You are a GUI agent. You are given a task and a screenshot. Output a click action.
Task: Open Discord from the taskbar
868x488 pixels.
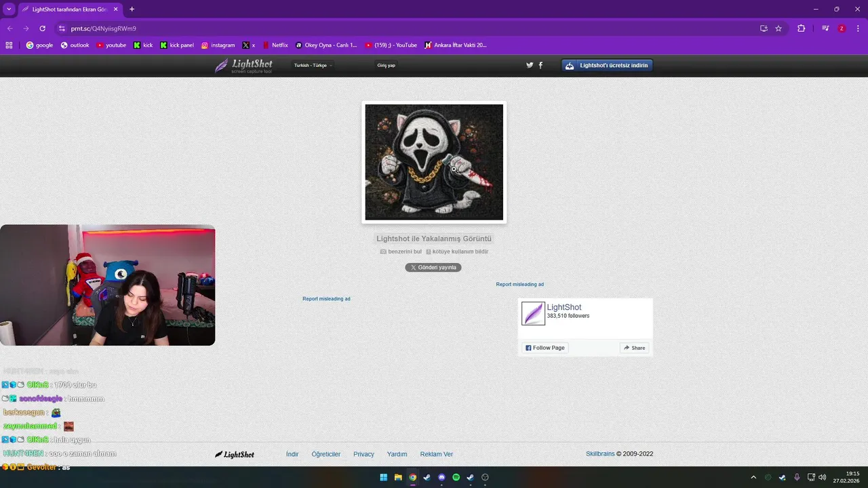(x=441, y=477)
